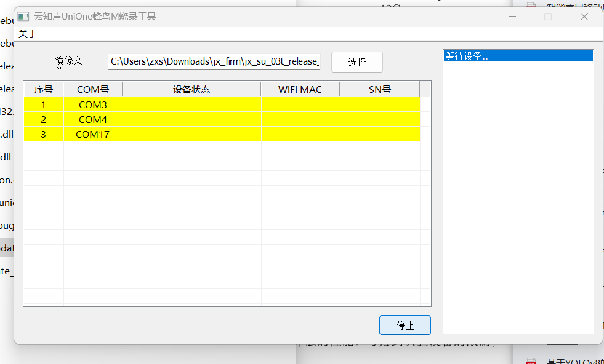The image size is (604, 364).
Task: Click the PDF icon beside 智能家居移动 file
Action: point(531,6)
